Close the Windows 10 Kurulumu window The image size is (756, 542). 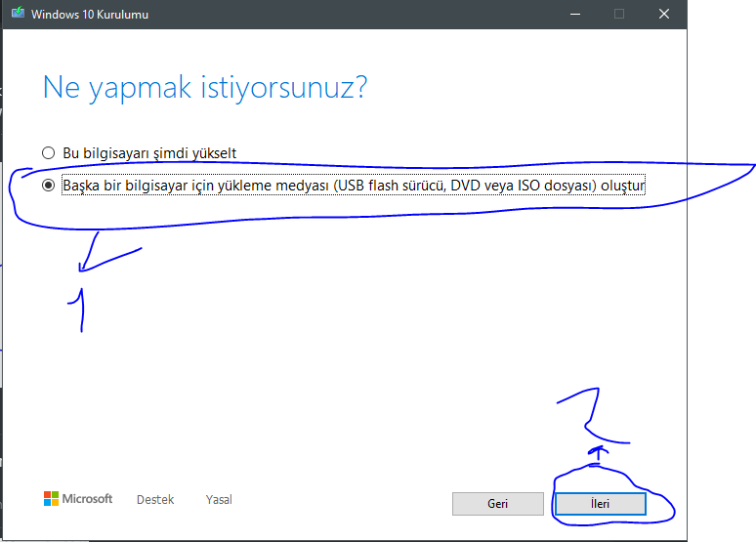(x=664, y=14)
